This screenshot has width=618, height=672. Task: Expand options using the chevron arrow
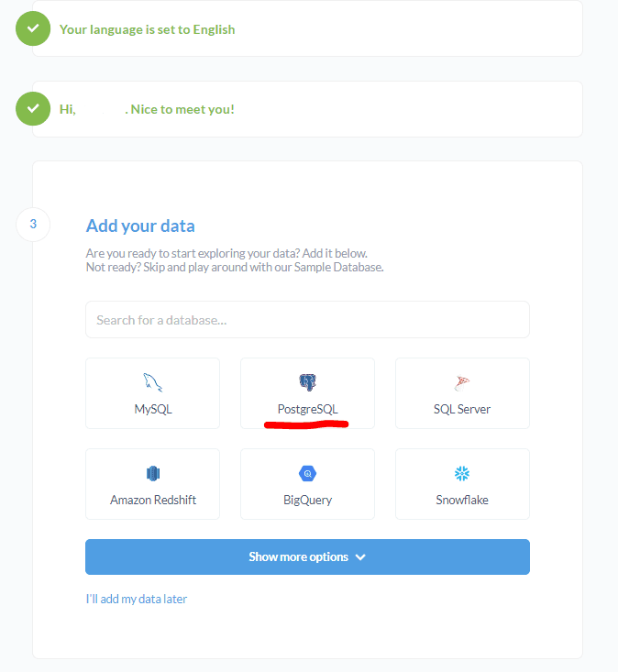360,556
